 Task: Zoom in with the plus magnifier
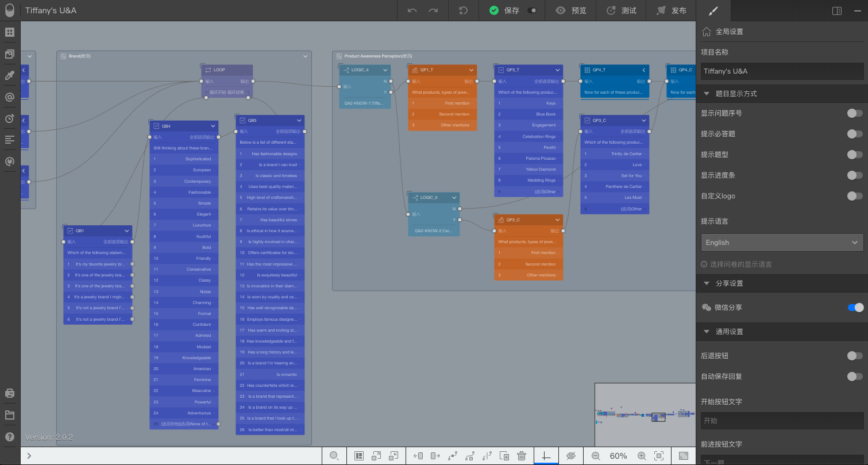coord(642,456)
